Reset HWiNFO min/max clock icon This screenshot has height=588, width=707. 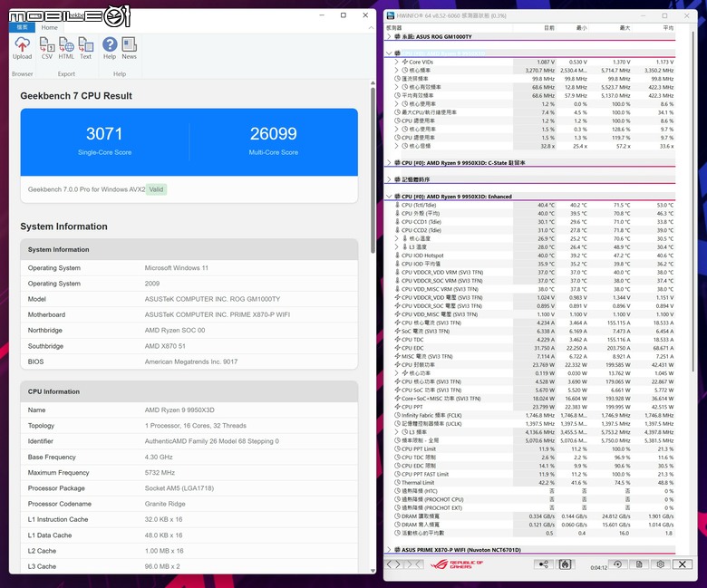click(618, 564)
